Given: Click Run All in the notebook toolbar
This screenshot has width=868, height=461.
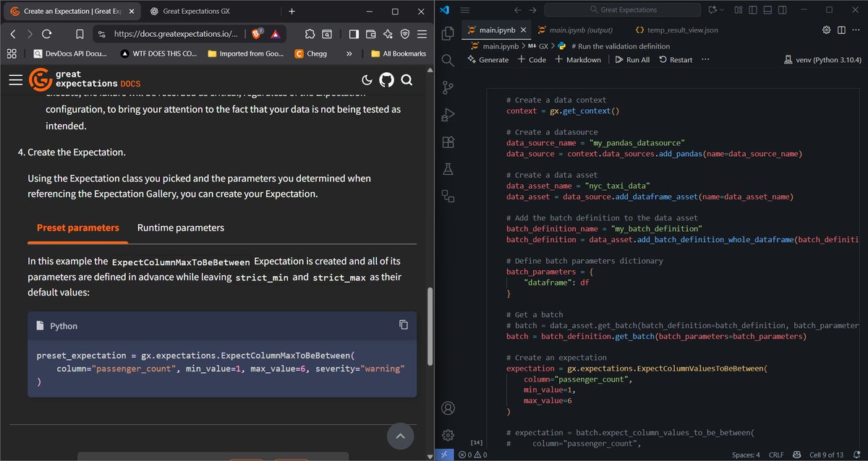Looking at the screenshot, I should tap(632, 60).
